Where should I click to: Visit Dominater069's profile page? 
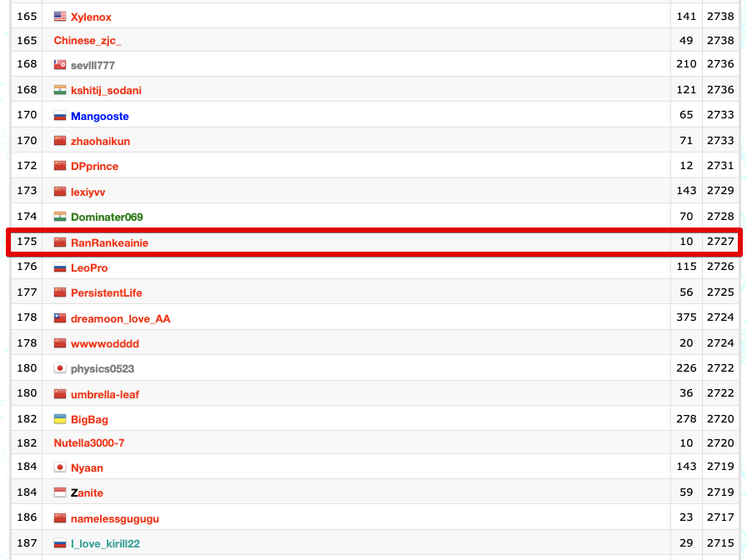(x=107, y=217)
